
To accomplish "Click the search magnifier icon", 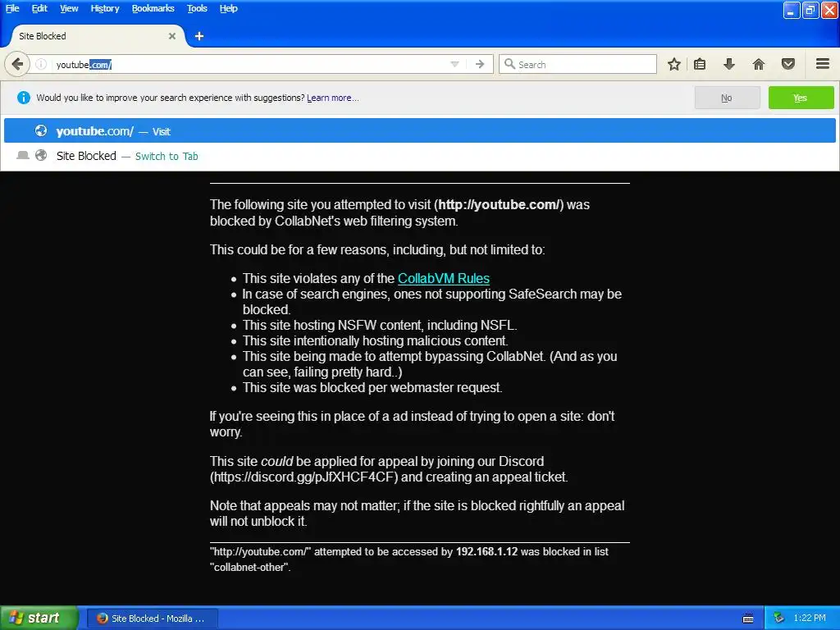I will point(509,64).
